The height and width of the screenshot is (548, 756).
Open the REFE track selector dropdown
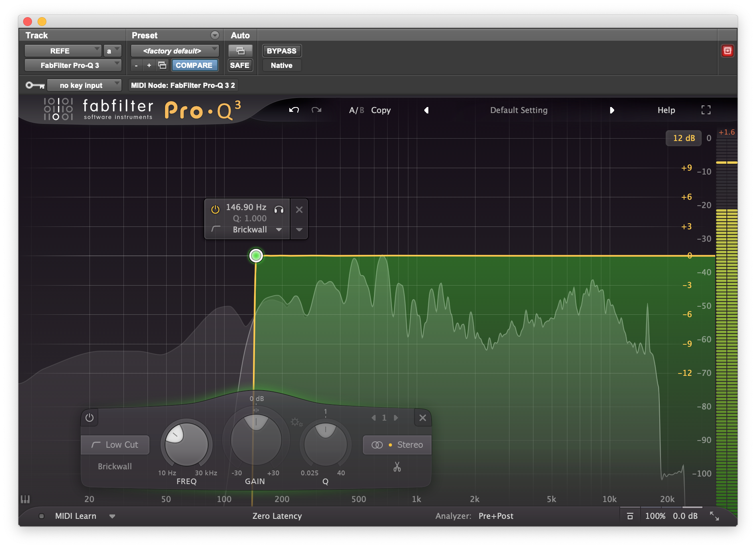[x=63, y=51]
